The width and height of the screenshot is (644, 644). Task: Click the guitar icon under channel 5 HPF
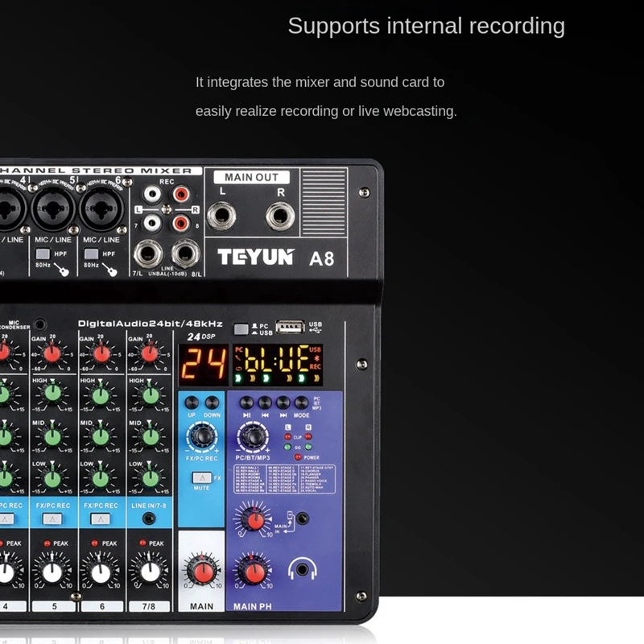[x=62, y=270]
